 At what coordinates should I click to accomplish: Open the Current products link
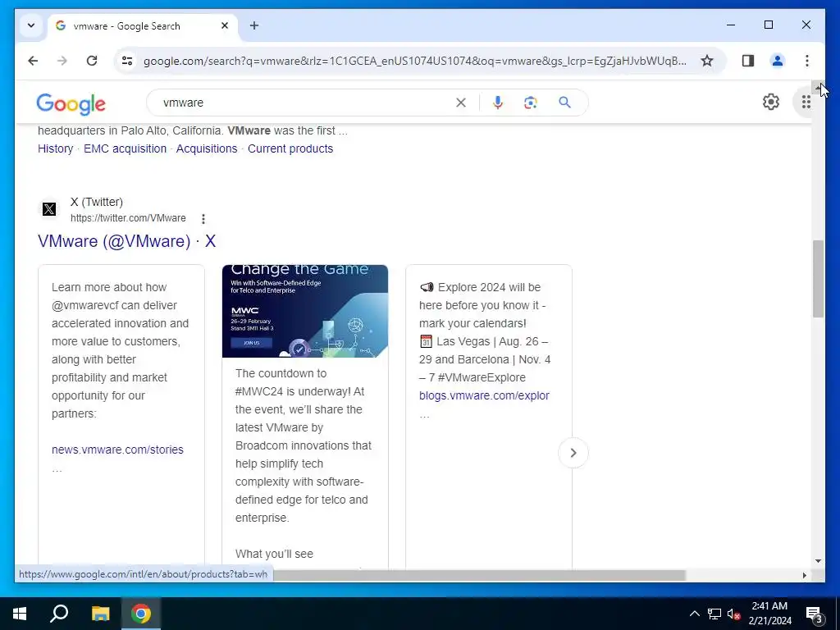(290, 148)
